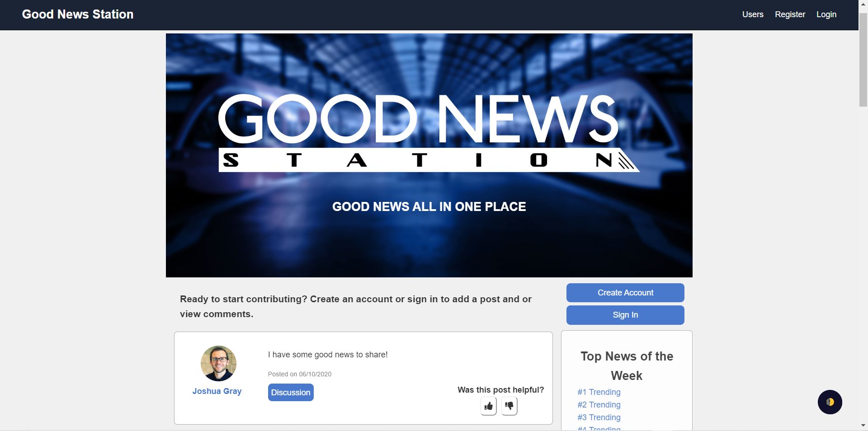868x431 pixels.
Task: Click the vertical scrollbar thumb
Action: [863, 59]
